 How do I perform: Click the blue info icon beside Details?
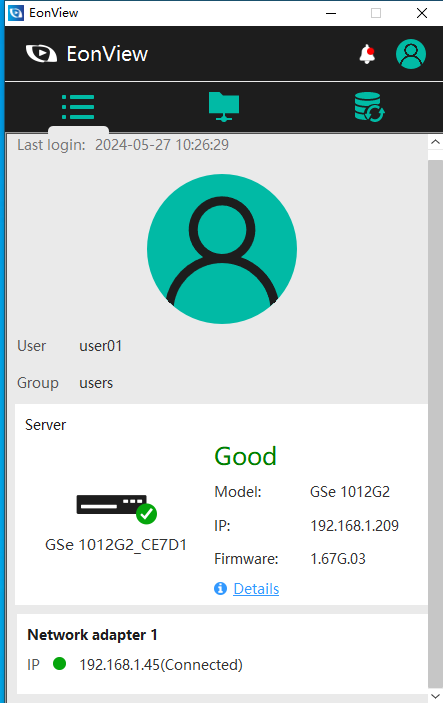220,588
